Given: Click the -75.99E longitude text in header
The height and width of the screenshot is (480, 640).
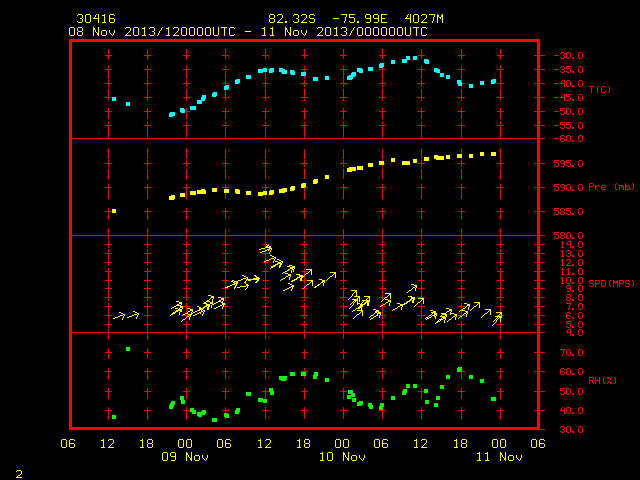Looking at the screenshot, I should click(360, 19).
